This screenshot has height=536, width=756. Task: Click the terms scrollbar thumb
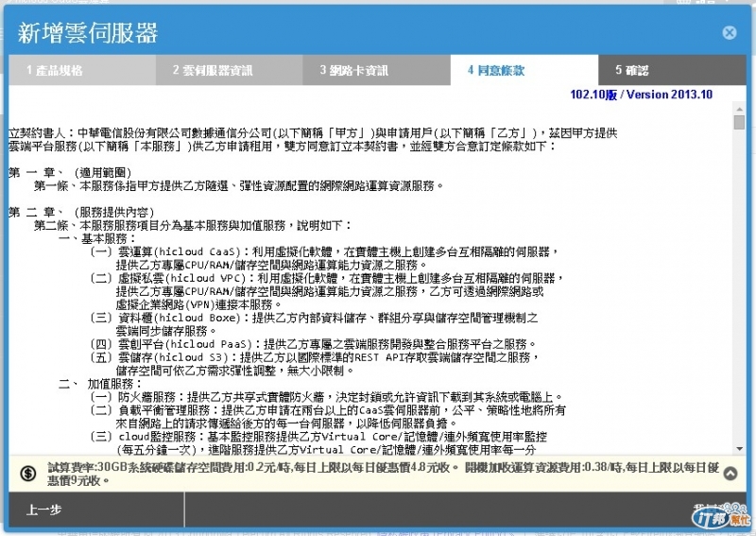coord(739,122)
